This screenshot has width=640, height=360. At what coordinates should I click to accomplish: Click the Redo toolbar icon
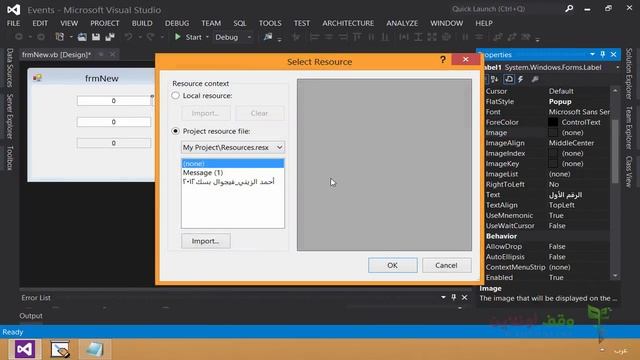click(x=151, y=37)
